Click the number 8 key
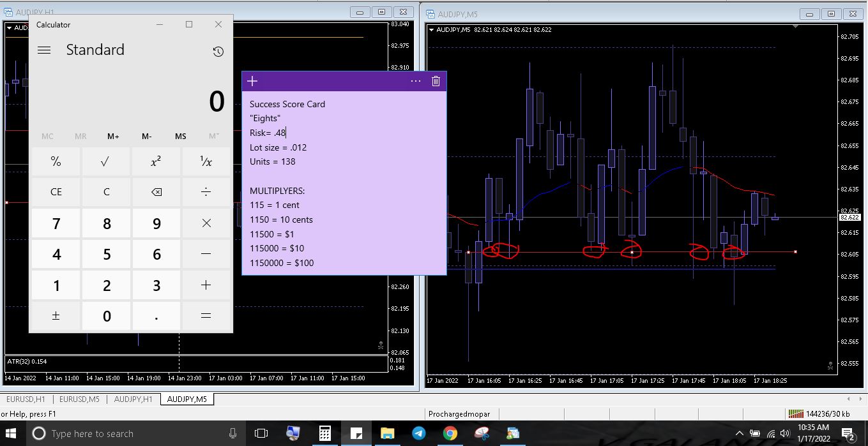Image resolution: width=868 pixels, height=446 pixels. [x=106, y=223]
